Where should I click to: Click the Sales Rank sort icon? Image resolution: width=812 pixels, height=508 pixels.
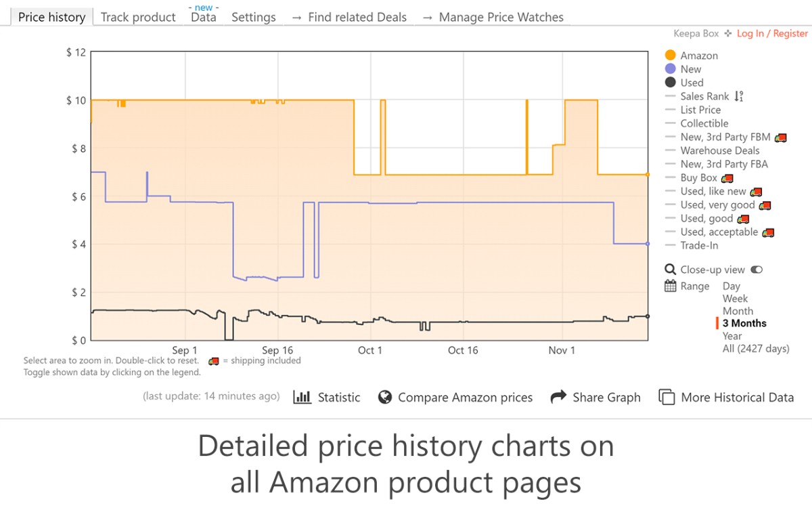coord(739,96)
